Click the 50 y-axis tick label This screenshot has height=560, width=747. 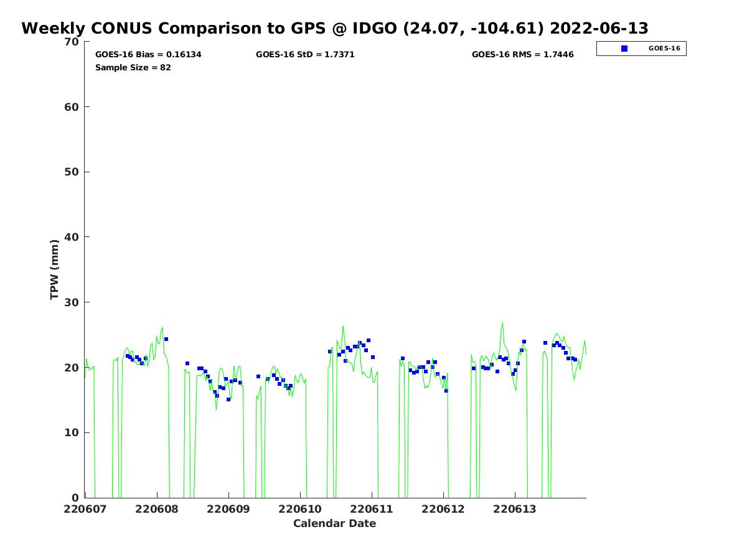click(x=73, y=172)
